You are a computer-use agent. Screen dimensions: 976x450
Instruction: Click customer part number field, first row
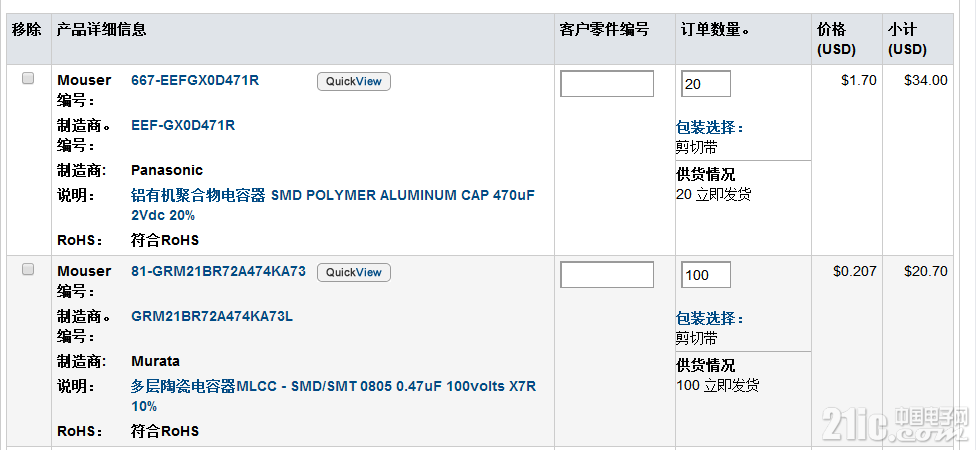[607, 84]
